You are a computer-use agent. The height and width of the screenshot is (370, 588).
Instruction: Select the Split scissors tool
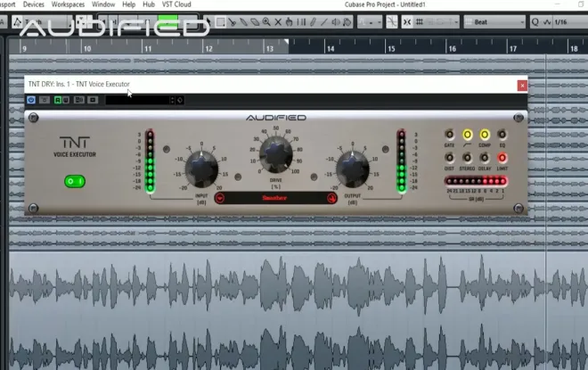pyautogui.click(x=233, y=22)
